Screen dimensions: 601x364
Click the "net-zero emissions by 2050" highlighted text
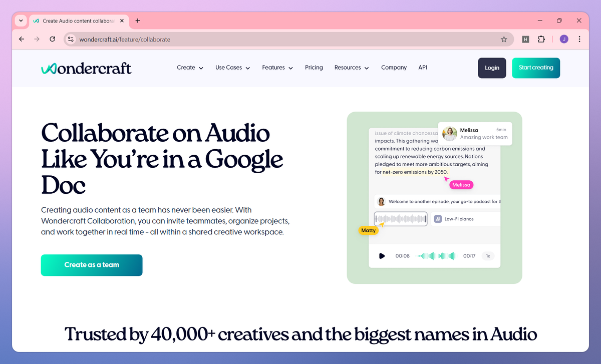pyautogui.click(x=415, y=172)
